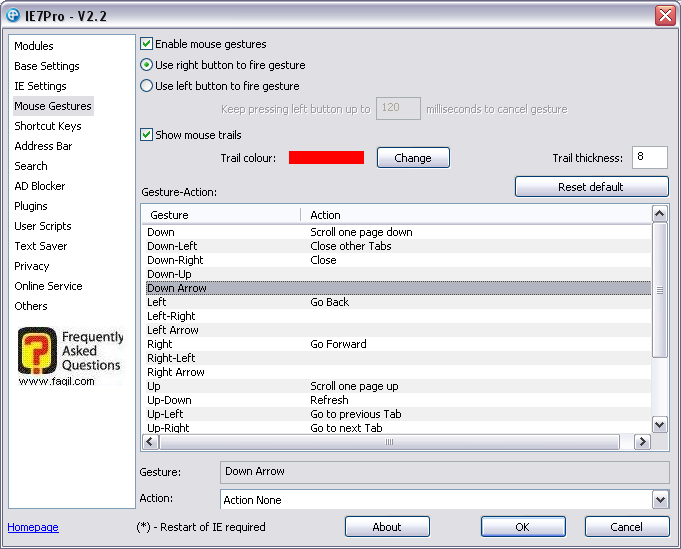The height and width of the screenshot is (549, 681).
Task: Select Use left button to fire gesture
Action: tap(147, 86)
